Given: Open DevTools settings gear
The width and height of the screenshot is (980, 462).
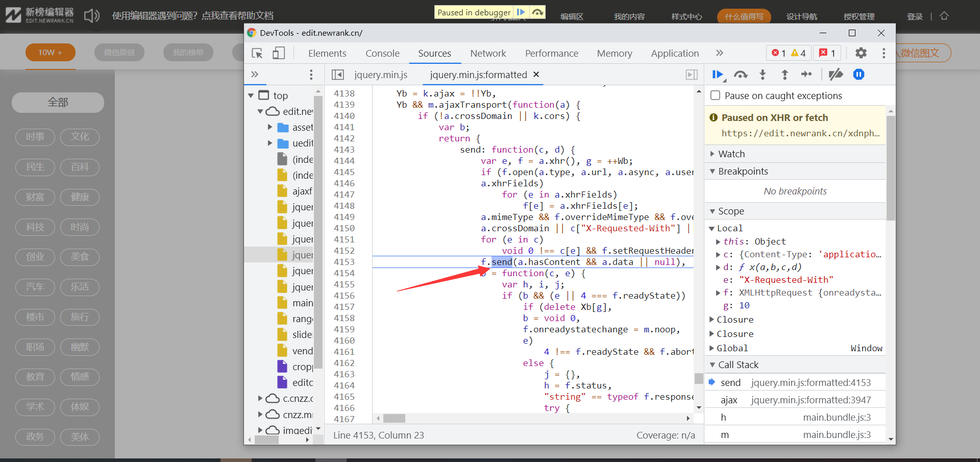Looking at the screenshot, I should pyautogui.click(x=861, y=53).
